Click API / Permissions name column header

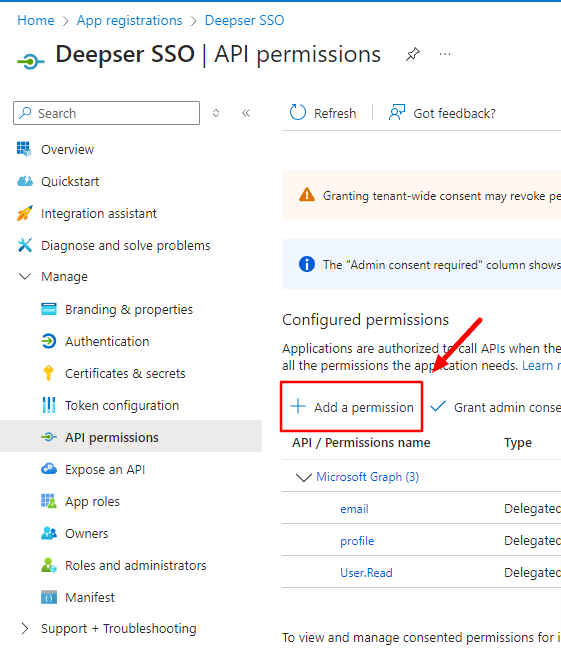(x=361, y=442)
